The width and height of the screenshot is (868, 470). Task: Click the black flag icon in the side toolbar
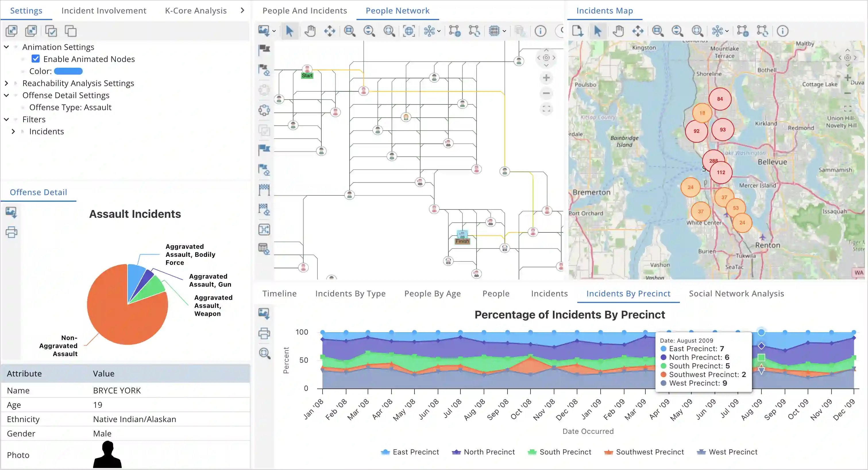(264, 50)
